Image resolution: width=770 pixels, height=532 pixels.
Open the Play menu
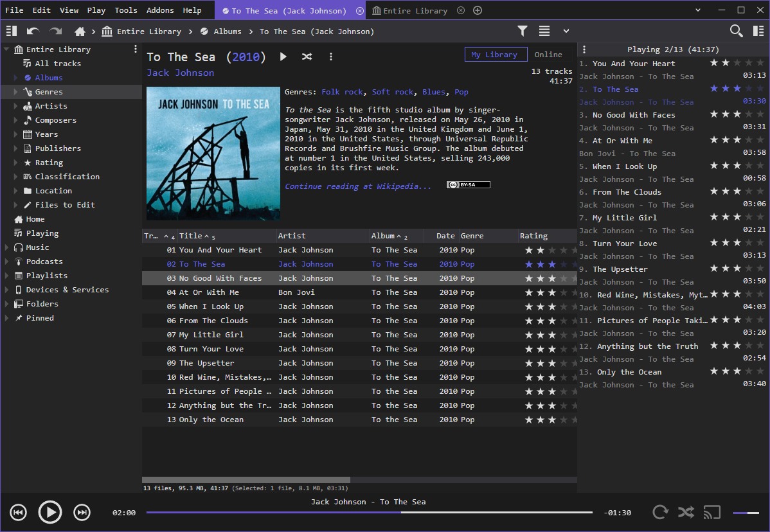[96, 10]
